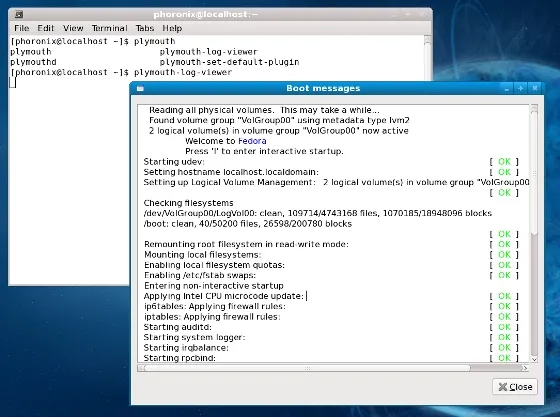Click 'Applying Intel CPU microcode update:' line

224,296
